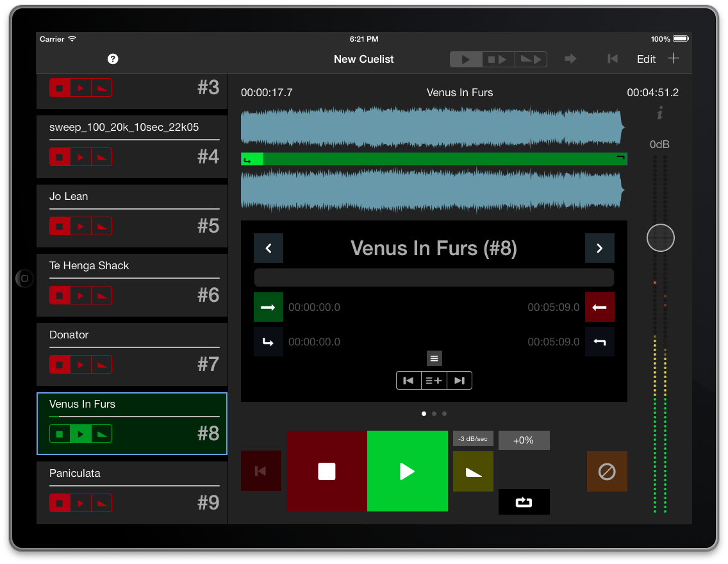This screenshot has height=564, width=728.
Task: Trigger the olive fade-out button
Action: pyautogui.click(x=473, y=471)
